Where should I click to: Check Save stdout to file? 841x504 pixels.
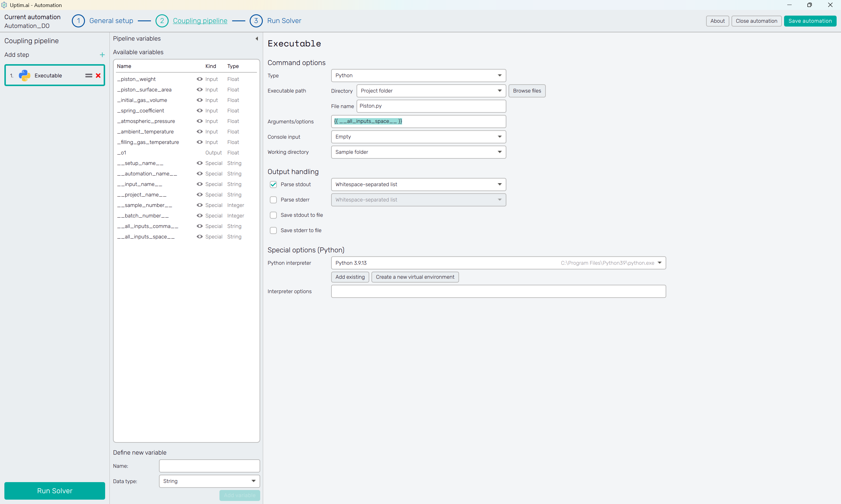[273, 215]
